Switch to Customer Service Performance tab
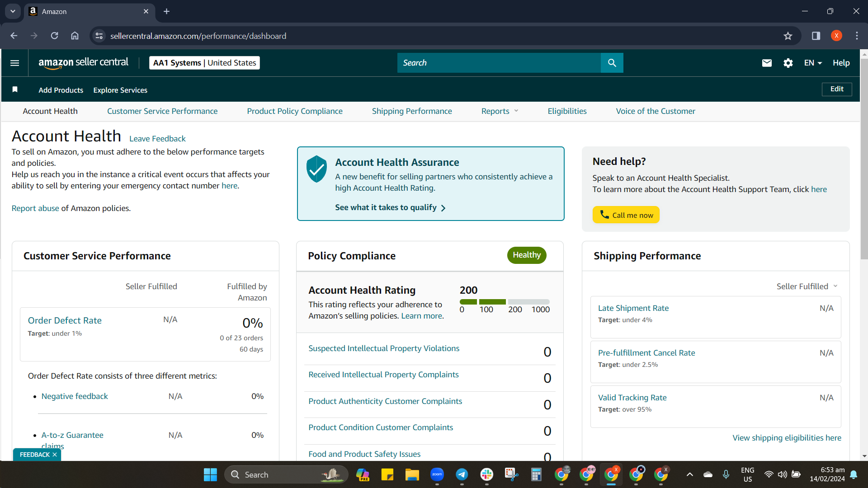868x488 pixels. point(162,111)
